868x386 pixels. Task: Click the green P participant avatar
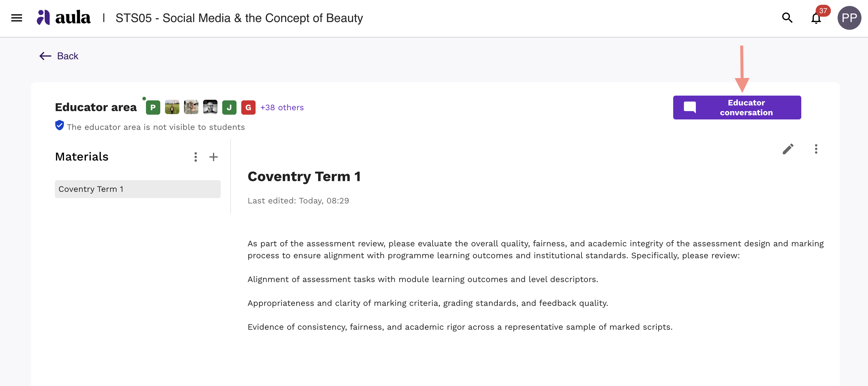[153, 108]
